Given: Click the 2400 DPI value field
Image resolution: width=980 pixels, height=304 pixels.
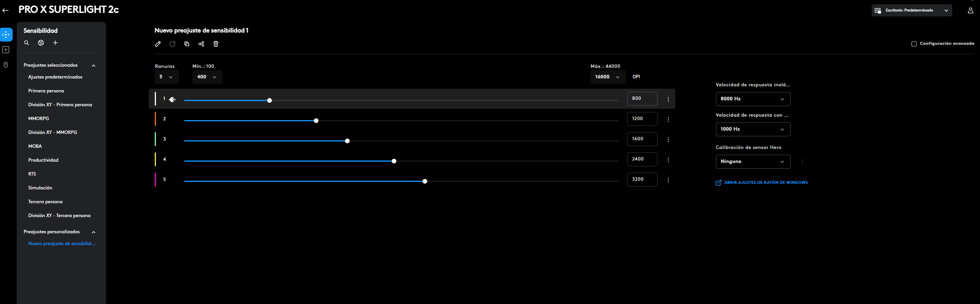Looking at the screenshot, I should 641,159.
